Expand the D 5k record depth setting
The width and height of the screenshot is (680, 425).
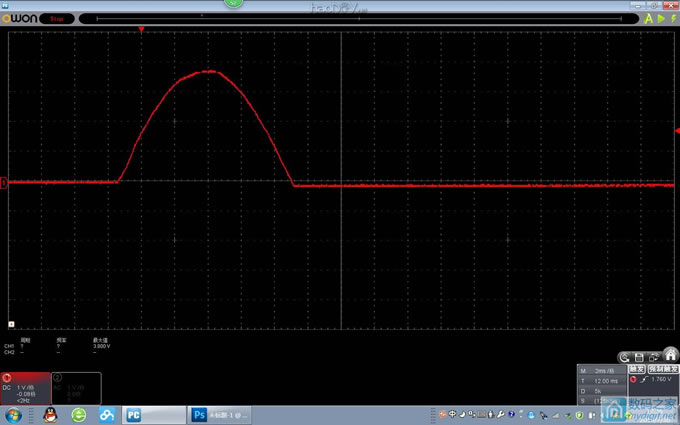click(x=602, y=390)
